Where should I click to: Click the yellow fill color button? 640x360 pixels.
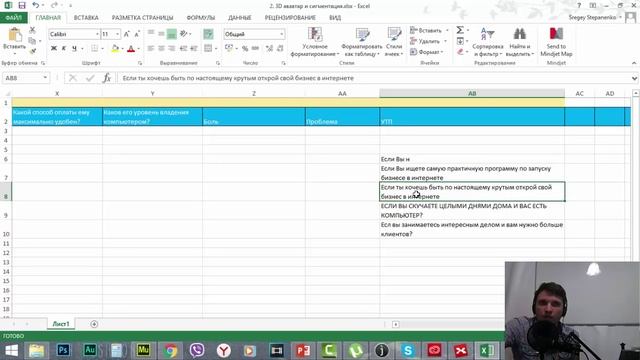point(115,49)
